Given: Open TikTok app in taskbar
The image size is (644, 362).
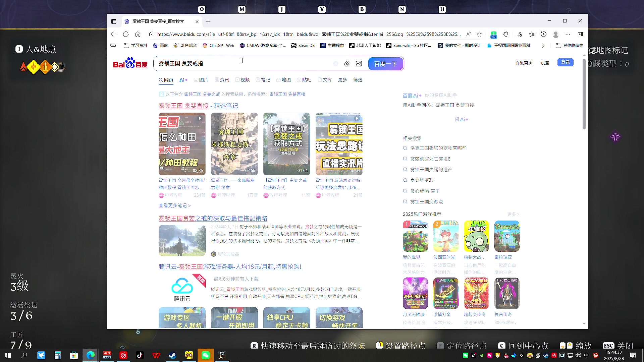Looking at the screenshot, I should point(140,355).
